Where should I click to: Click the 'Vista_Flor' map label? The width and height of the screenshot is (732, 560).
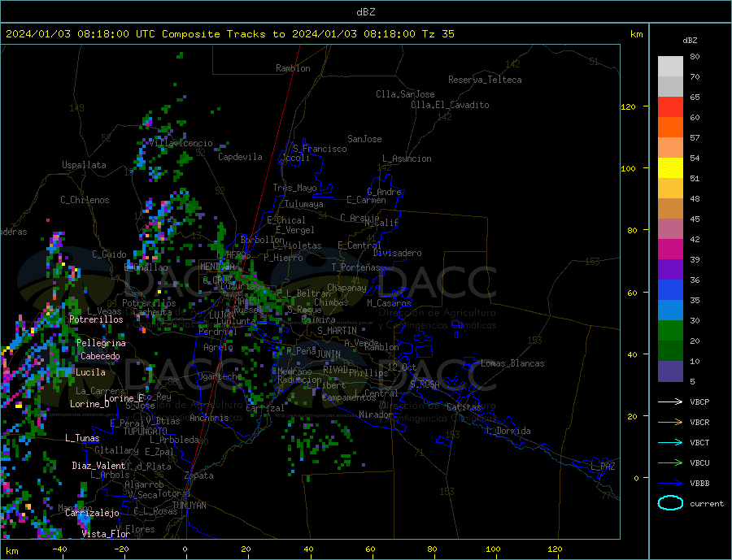point(106,534)
